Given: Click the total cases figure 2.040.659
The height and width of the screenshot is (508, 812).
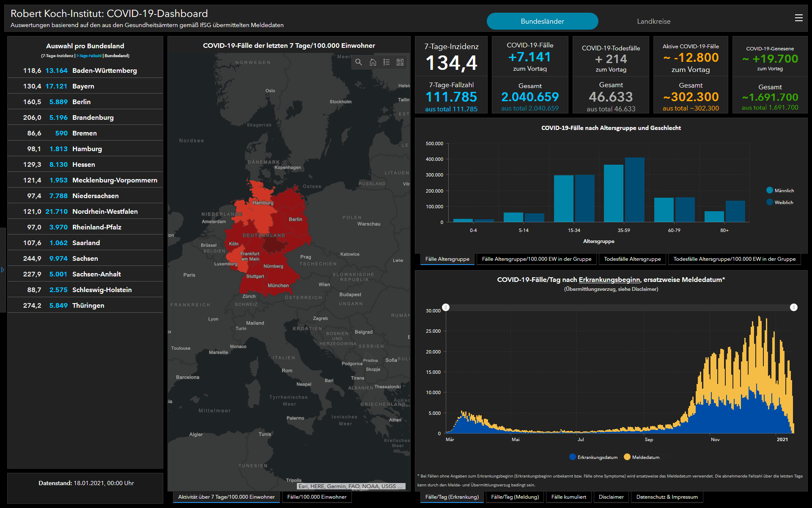Looking at the screenshot, I should click(x=530, y=97).
